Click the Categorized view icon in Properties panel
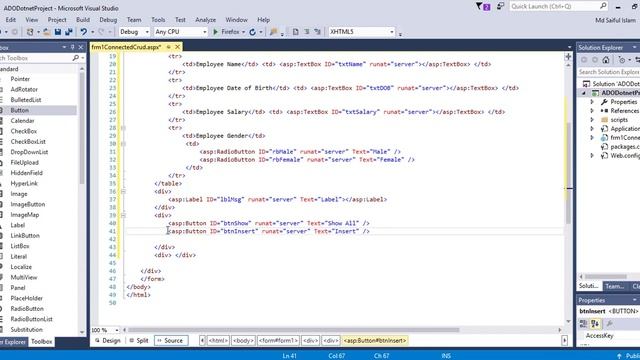640x360 pixels. coord(583,324)
